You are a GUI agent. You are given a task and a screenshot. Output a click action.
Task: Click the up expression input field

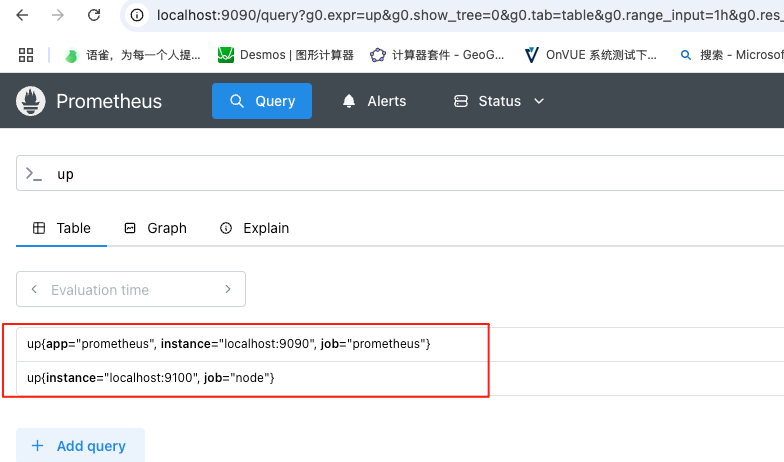point(400,174)
